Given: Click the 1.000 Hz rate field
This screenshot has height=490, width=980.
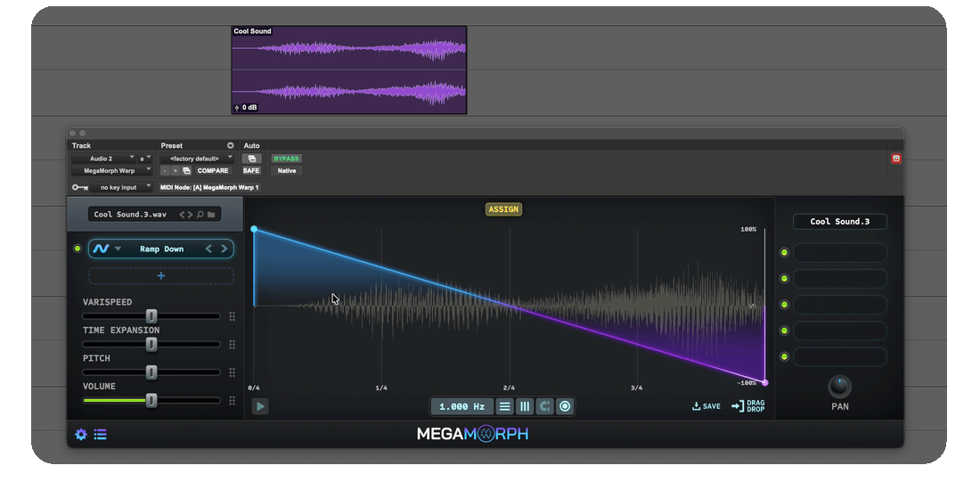Looking at the screenshot, I should (x=461, y=406).
